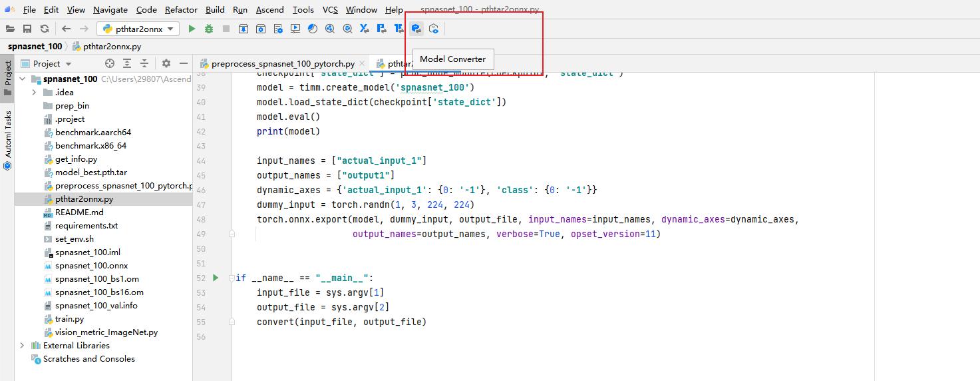Switch to the preprocess_spnasnet_100_pytorch.py editor tab
The height and width of the screenshot is (381, 980).
point(282,64)
